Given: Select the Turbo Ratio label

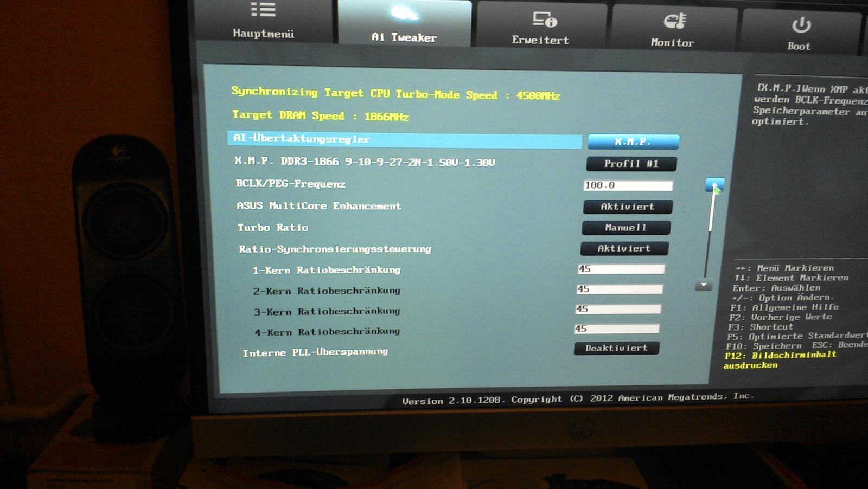Looking at the screenshot, I should point(273,228).
